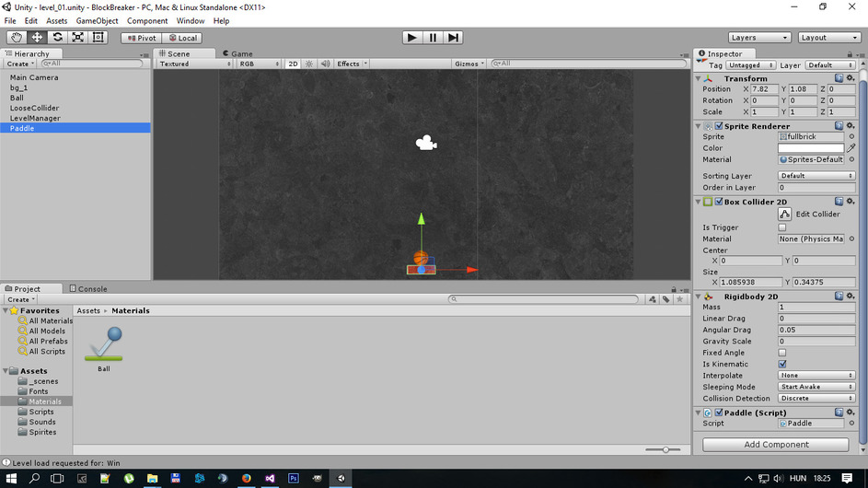Open Component menu
Viewport: 868px width, 488px height.
[147, 21]
